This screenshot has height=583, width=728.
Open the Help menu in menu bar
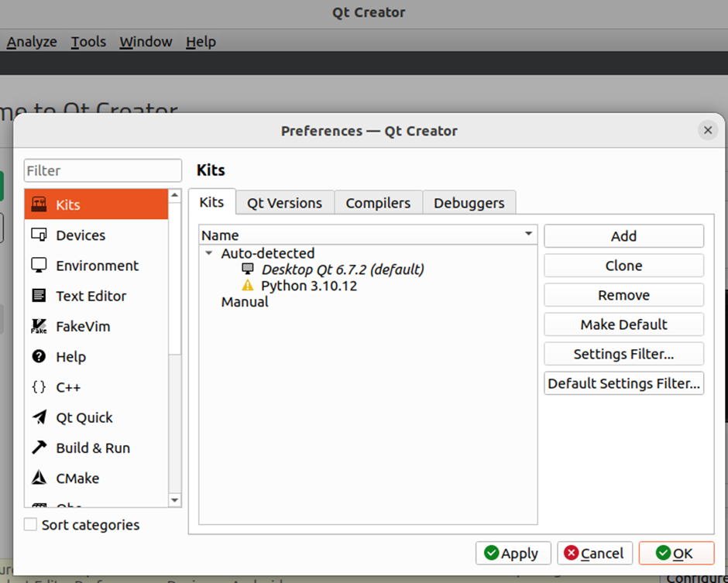click(x=201, y=42)
